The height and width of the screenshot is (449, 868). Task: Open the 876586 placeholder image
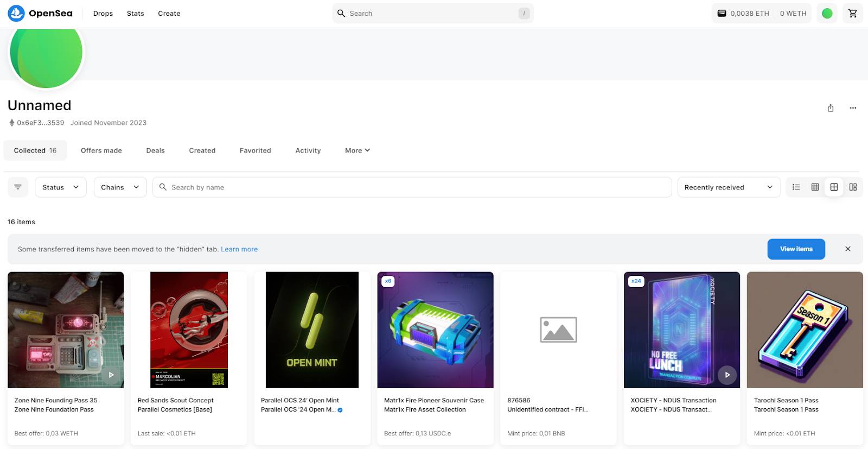558,330
